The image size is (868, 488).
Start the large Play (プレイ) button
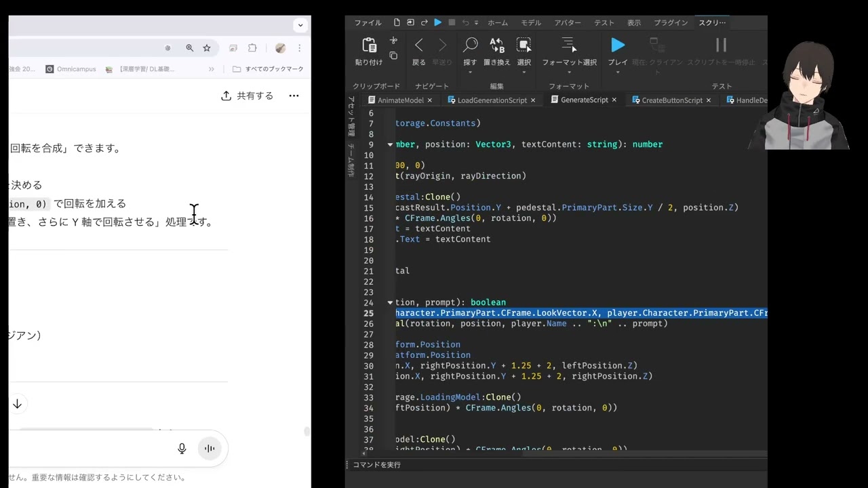tap(618, 45)
